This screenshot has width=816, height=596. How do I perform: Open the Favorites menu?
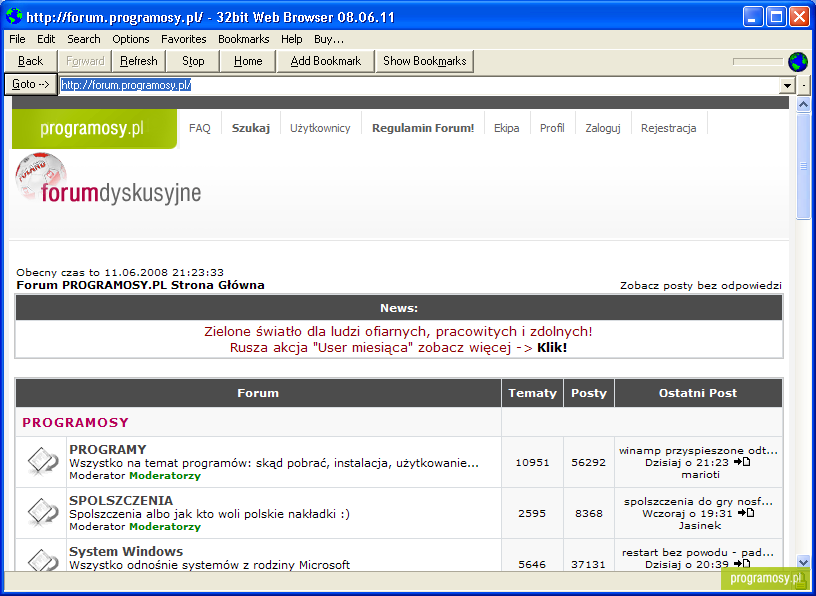(x=184, y=39)
